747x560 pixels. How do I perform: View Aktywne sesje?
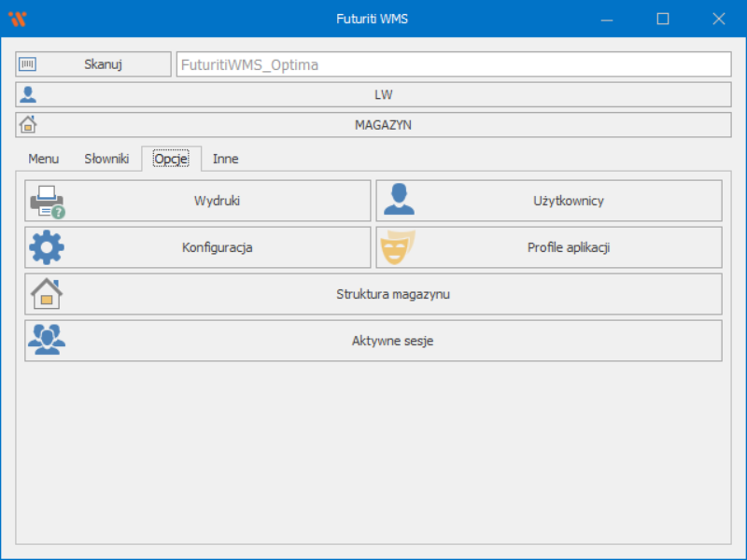click(x=373, y=341)
